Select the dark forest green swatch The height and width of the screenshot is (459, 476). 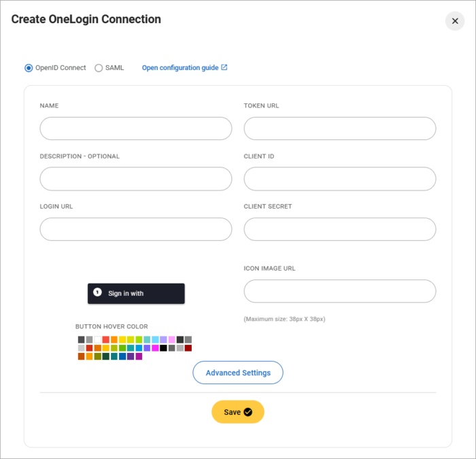[x=106, y=356]
